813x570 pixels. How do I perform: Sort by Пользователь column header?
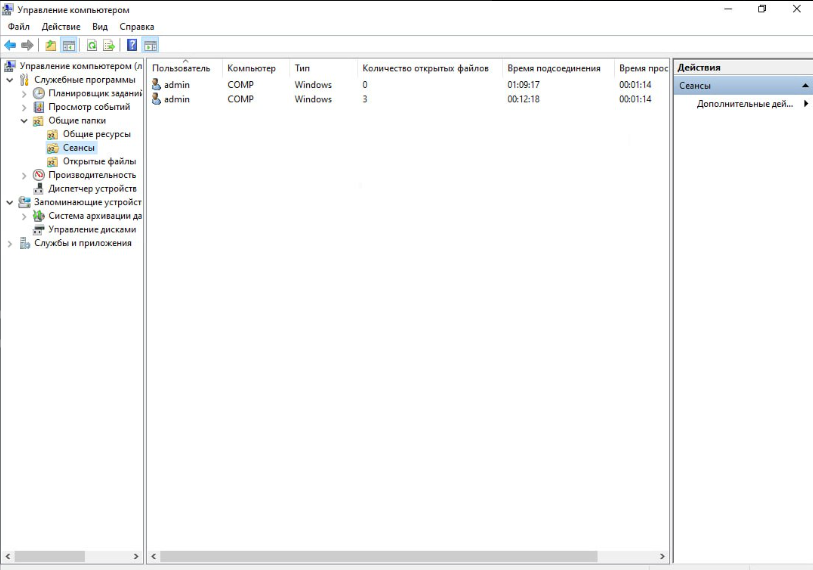(185, 68)
